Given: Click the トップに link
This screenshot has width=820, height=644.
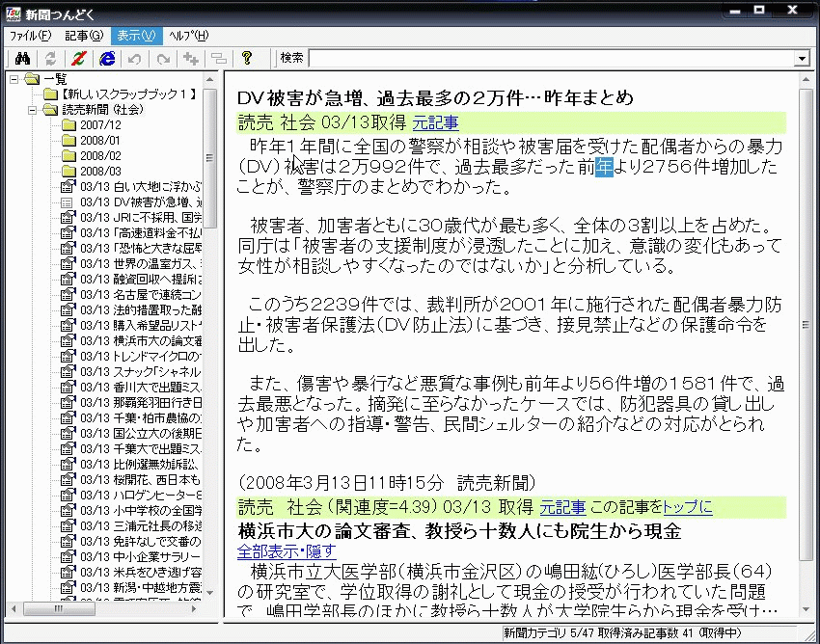Looking at the screenshot, I should pyautogui.click(x=688, y=507).
